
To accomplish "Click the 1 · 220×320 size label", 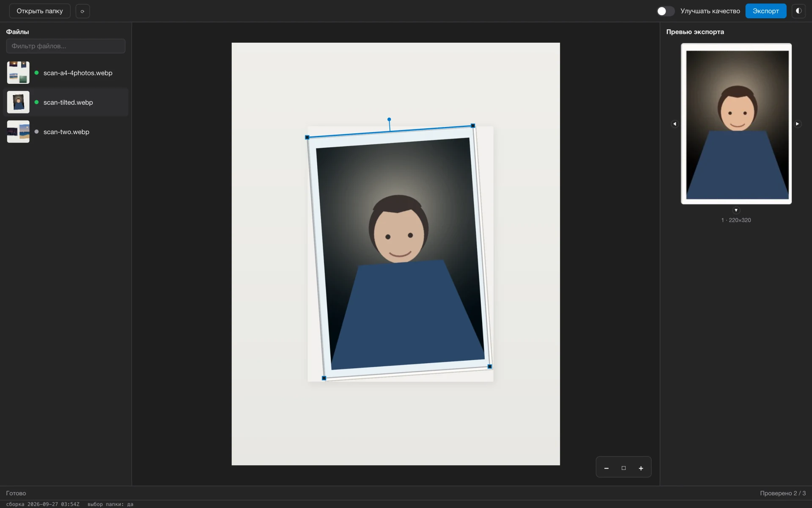I will [736, 220].
